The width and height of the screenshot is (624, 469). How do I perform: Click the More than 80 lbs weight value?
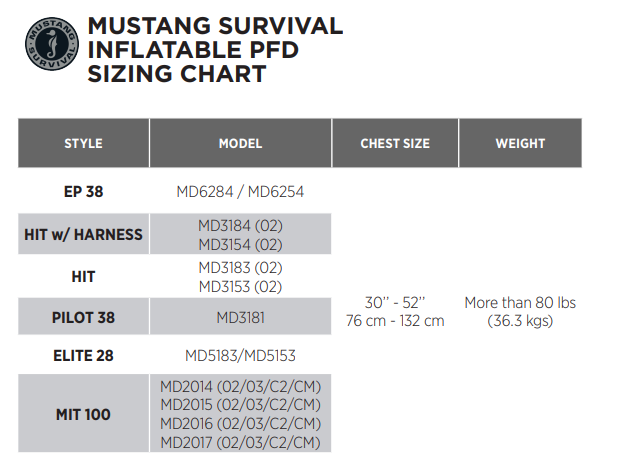[520, 302]
